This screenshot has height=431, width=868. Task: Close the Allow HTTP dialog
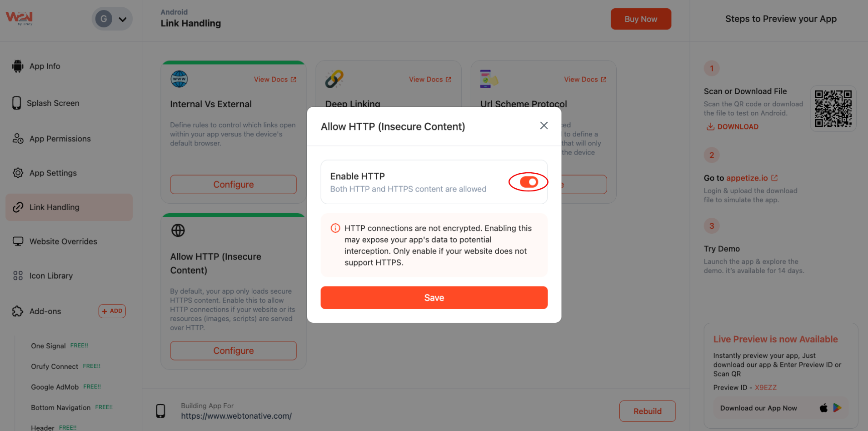(x=544, y=125)
